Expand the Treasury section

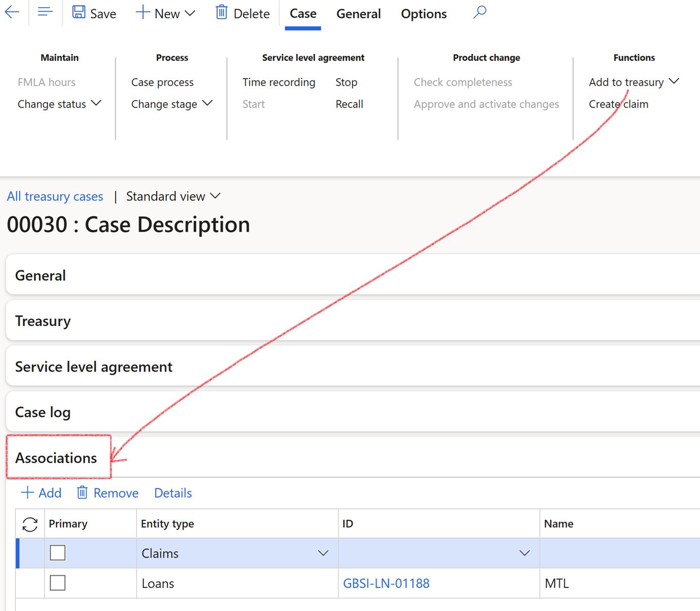[x=43, y=321]
